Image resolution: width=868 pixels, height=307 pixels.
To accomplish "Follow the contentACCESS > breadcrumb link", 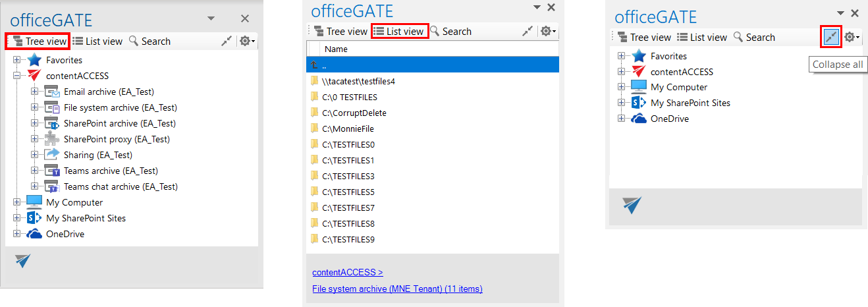I will click(347, 272).
